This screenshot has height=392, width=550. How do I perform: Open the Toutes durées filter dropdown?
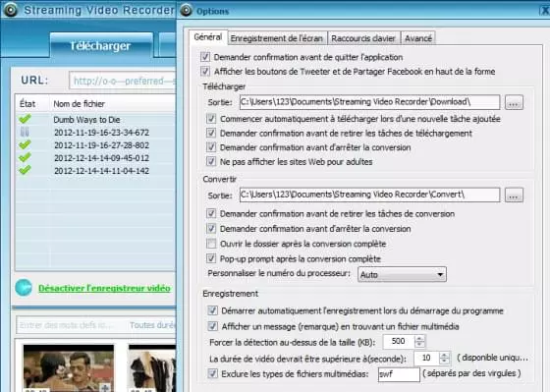[152, 325]
